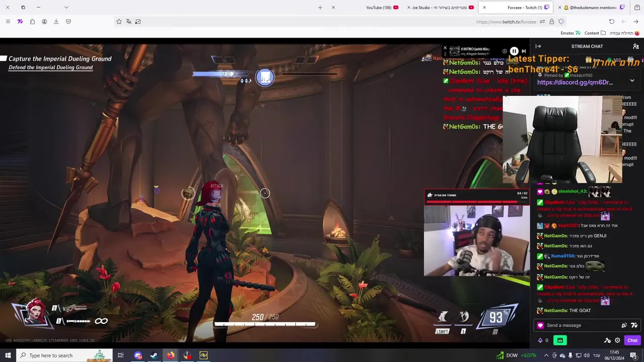
Task: Click the taskbar search box
Action: [x=64, y=355]
